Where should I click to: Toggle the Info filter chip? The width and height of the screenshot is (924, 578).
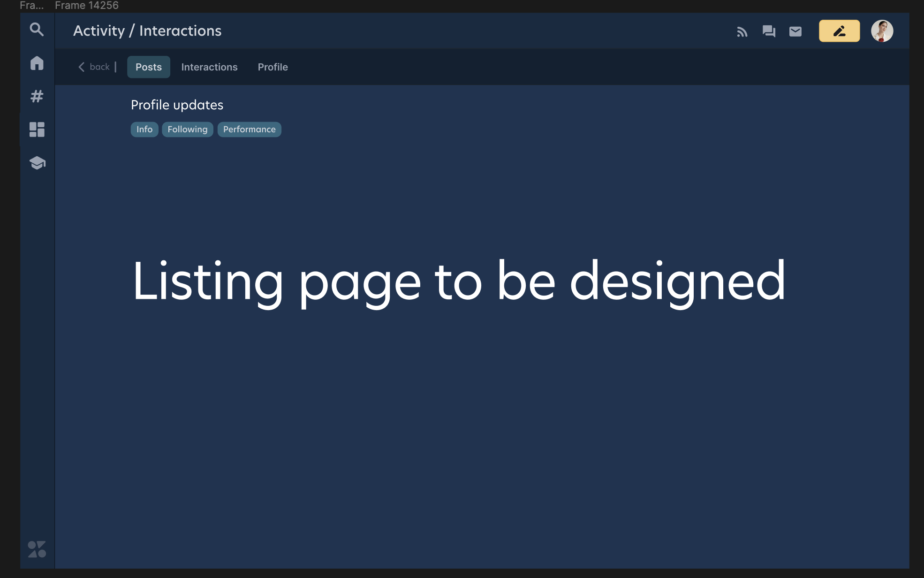(x=144, y=129)
